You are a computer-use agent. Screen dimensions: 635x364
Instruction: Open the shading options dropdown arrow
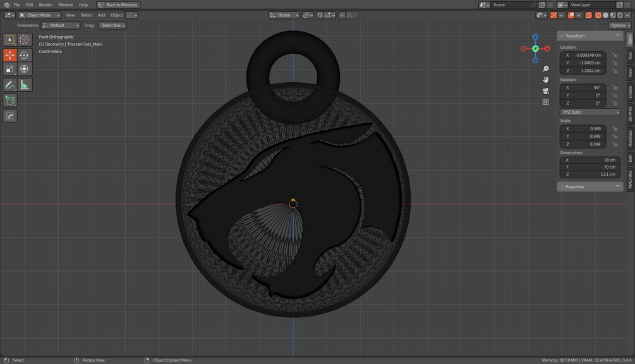pyautogui.click(x=627, y=15)
